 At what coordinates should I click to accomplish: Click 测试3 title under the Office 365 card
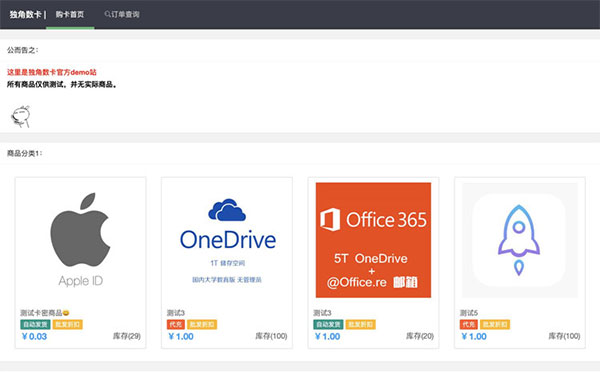(322, 313)
